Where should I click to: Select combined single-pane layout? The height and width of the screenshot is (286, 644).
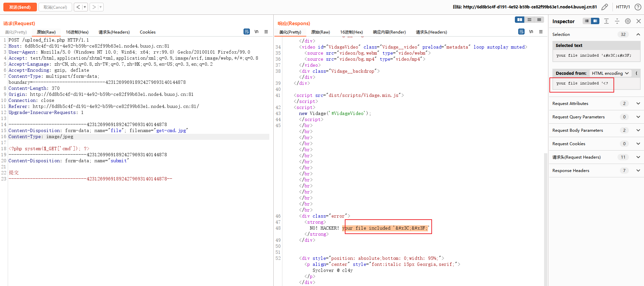click(x=539, y=20)
